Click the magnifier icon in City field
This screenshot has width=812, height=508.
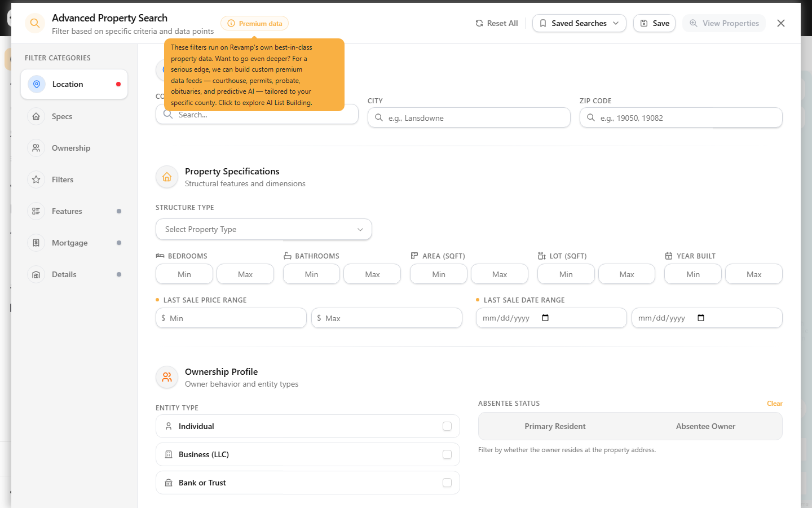coord(379,117)
